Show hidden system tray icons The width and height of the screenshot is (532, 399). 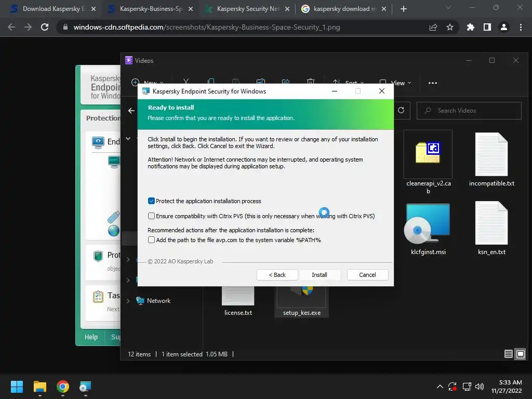coord(440,387)
